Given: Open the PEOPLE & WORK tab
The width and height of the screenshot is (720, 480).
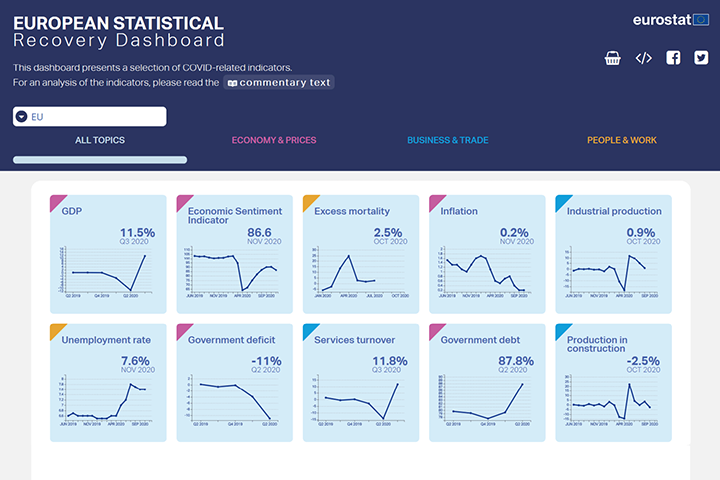Looking at the screenshot, I should (621, 140).
